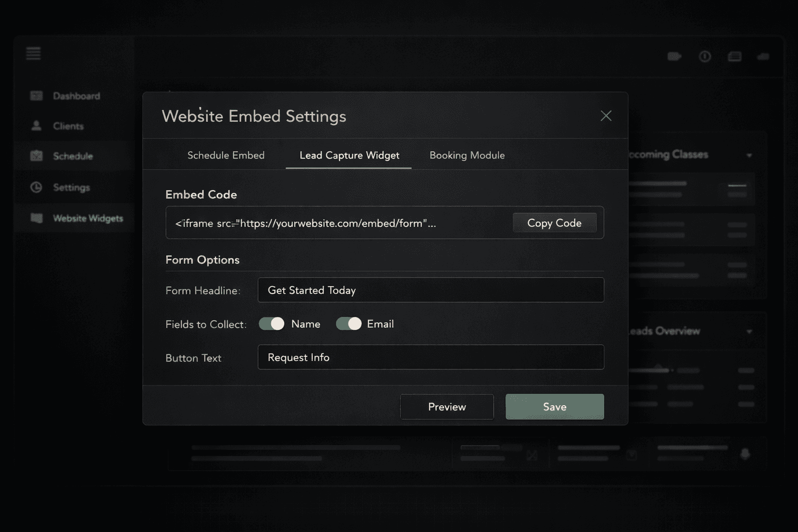Toggle the Name field off
798x532 pixels.
click(271, 323)
